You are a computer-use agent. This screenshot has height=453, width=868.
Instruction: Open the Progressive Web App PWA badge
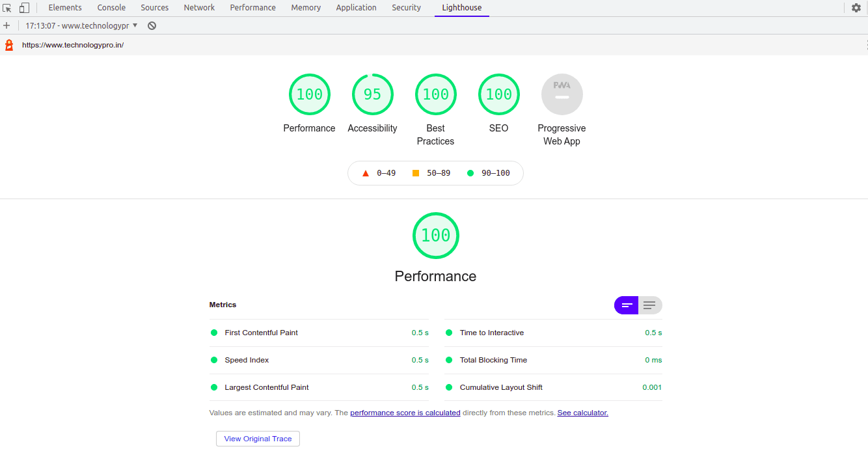(x=562, y=94)
